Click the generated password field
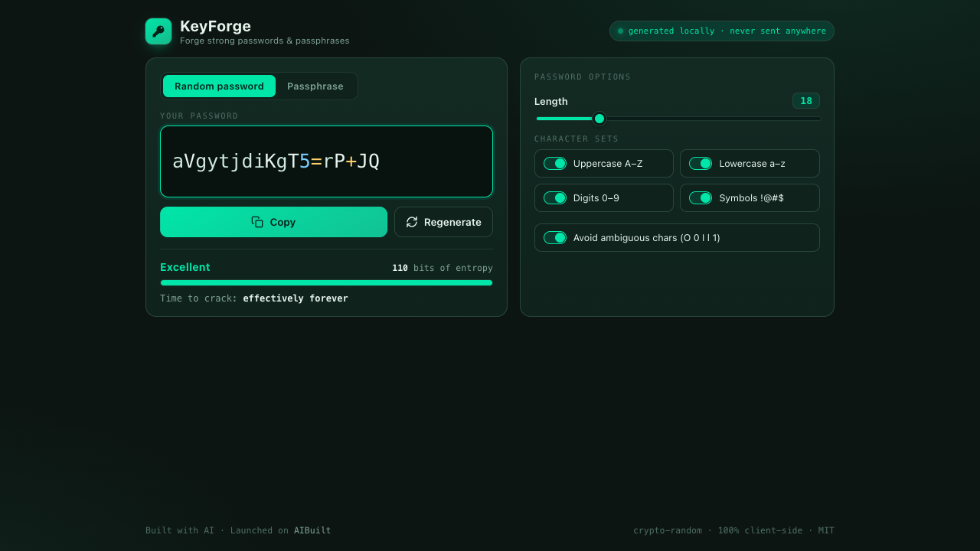Image resolution: width=980 pixels, height=551 pixels. tap(326, 161)
